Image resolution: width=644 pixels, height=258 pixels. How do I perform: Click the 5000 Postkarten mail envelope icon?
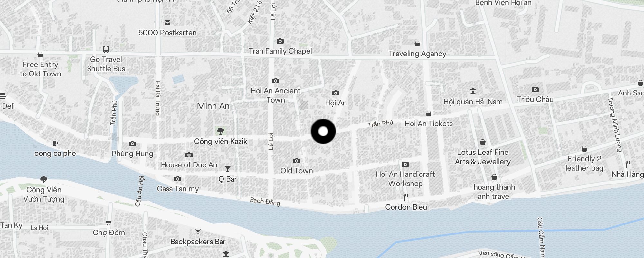click(167, 23)
